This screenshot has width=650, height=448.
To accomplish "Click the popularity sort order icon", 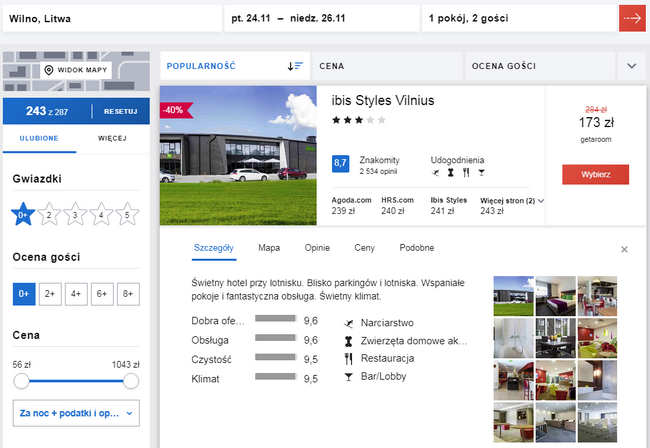I will [x=294, y=66].
